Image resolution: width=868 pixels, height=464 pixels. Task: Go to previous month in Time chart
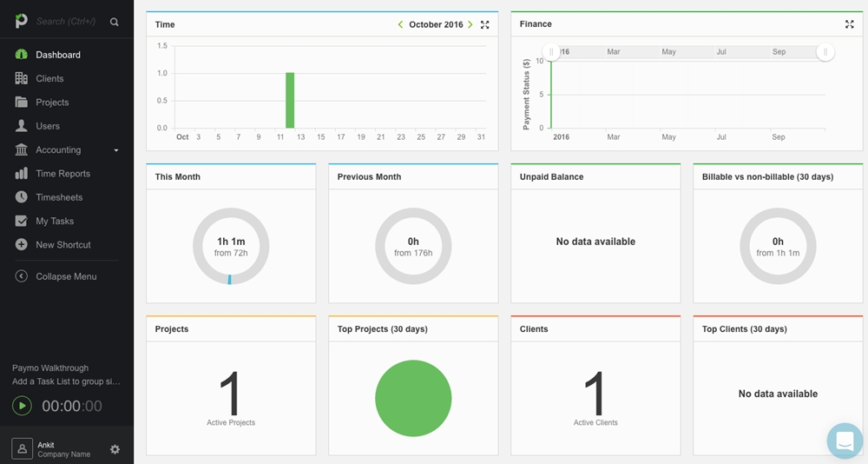(x=400, y=25)
